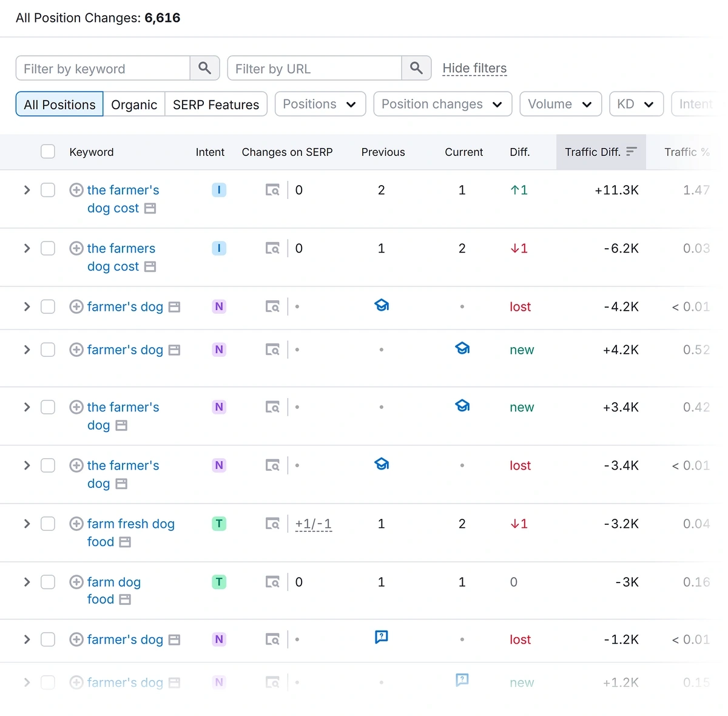This screenshot has width=728, height=716.
Task: Open 'farm fresh dog food' keyword link
Action: (x=131, y=533)
